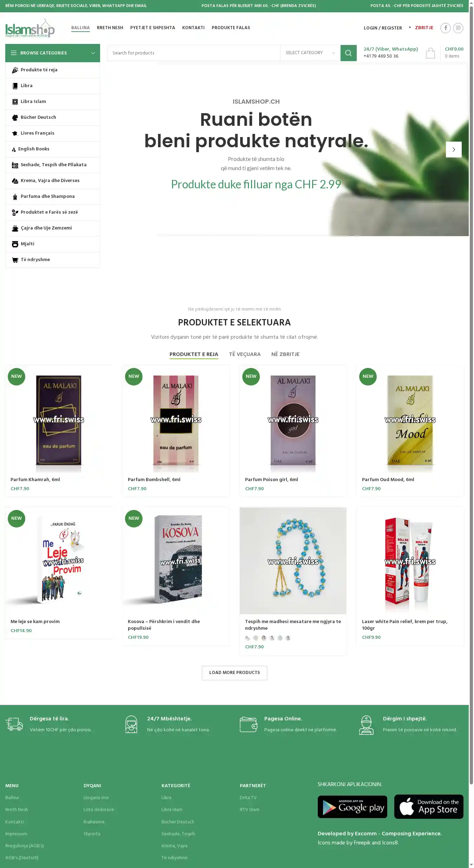Open Mjalti category in sidebar

point(53,244)
